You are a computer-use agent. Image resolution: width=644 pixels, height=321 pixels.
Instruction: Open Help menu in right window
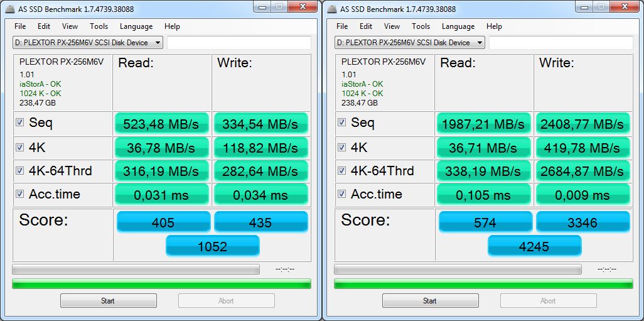(x=494, y=26)
